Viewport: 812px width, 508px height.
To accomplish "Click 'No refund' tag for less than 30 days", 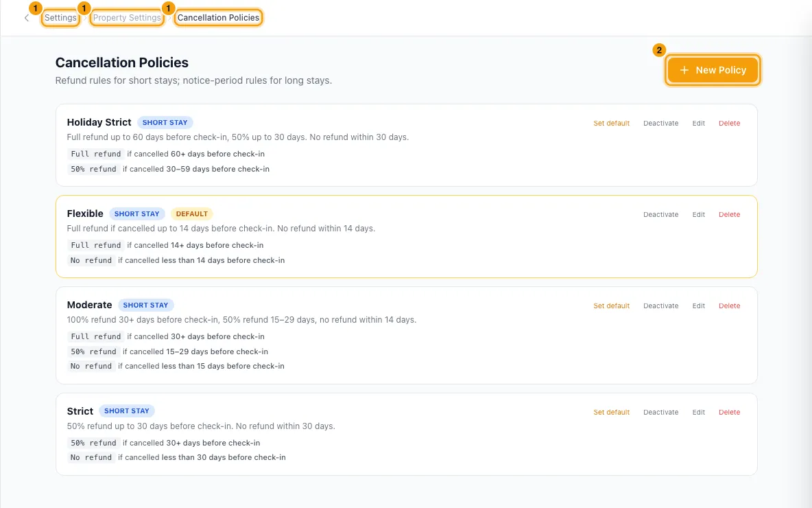I will tap(91, 457).
